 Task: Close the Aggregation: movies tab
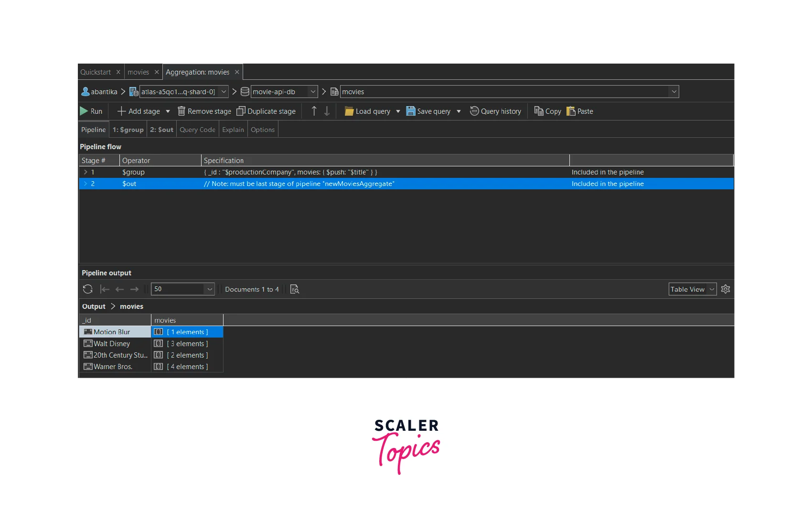(237, 72)
